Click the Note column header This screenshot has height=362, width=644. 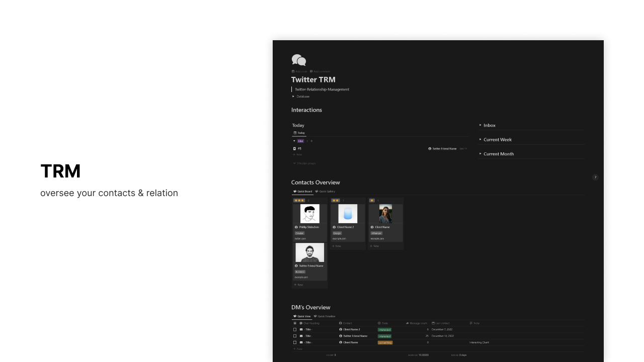click(474, 323)
